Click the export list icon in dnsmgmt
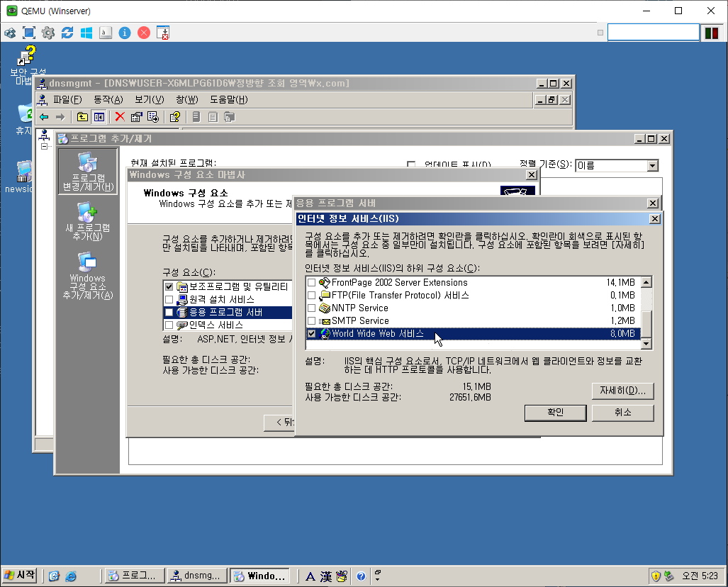The width and height of the screenshot is (728, 587). pos(152,117)
